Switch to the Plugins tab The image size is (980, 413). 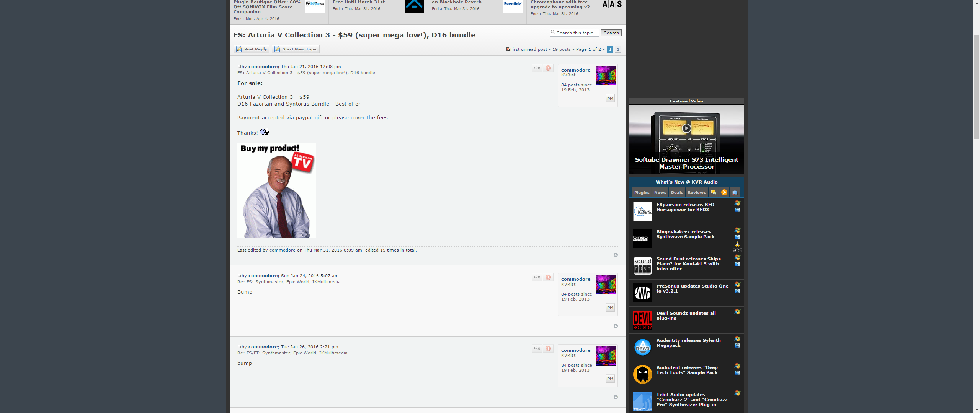pos(642,192)
